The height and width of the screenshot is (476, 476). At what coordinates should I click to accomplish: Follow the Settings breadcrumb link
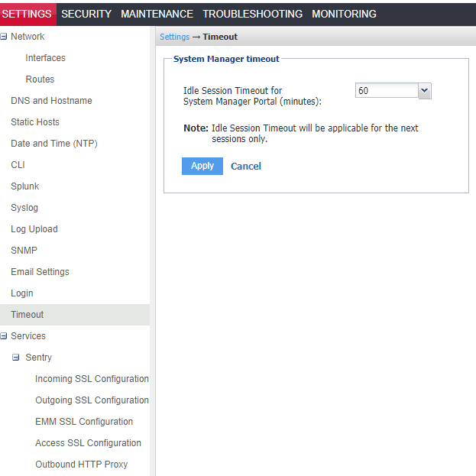pos(174,37)
